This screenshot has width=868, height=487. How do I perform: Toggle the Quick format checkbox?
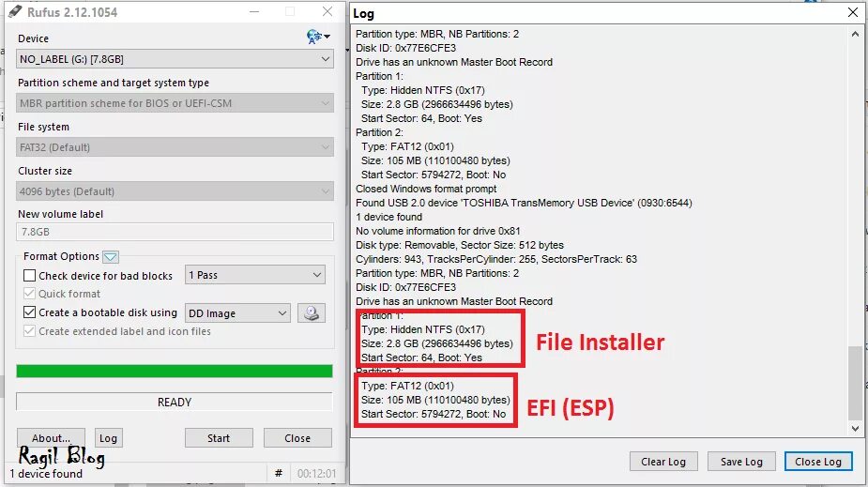pyautogui.click(x=30, y=294)
